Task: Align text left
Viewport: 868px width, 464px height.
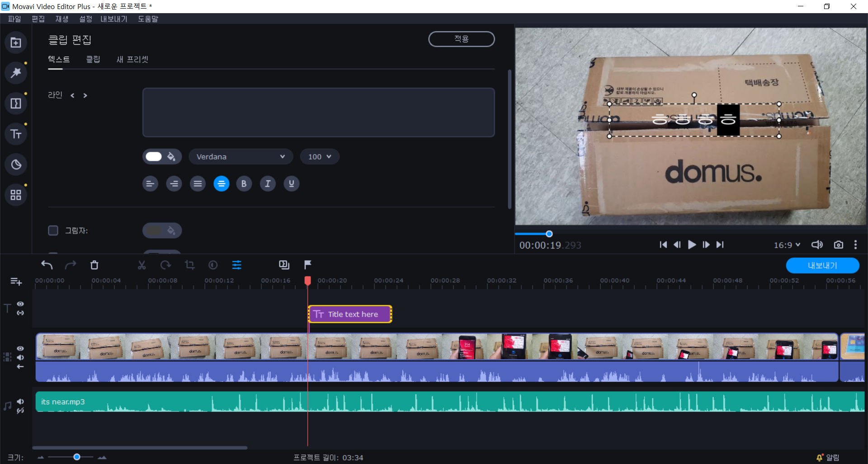Action: click(x=150, y=183)
